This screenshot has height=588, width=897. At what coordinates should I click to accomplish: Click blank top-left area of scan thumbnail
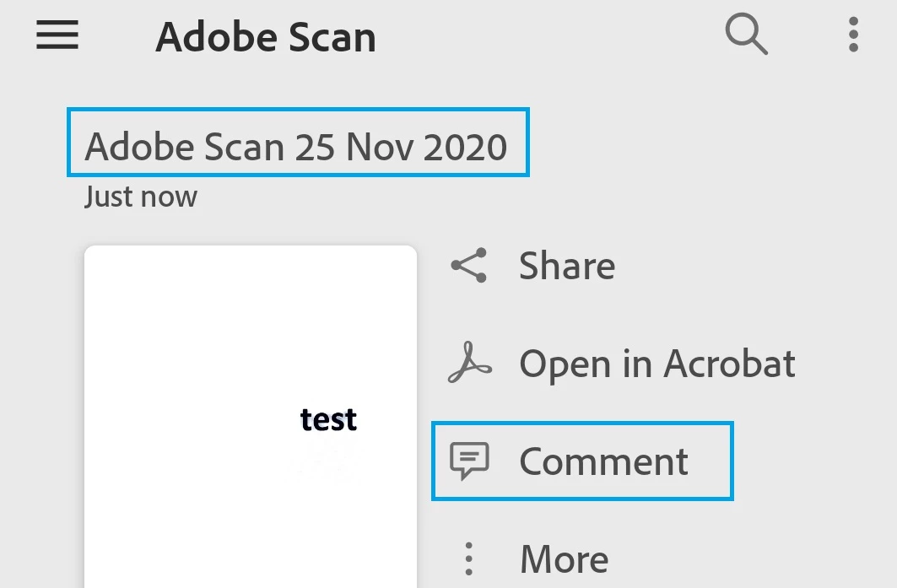click(x=143, y=295)
